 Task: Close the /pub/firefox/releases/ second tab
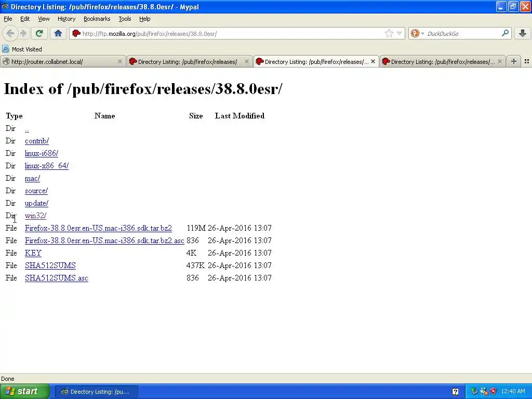(x=247, y=61)
